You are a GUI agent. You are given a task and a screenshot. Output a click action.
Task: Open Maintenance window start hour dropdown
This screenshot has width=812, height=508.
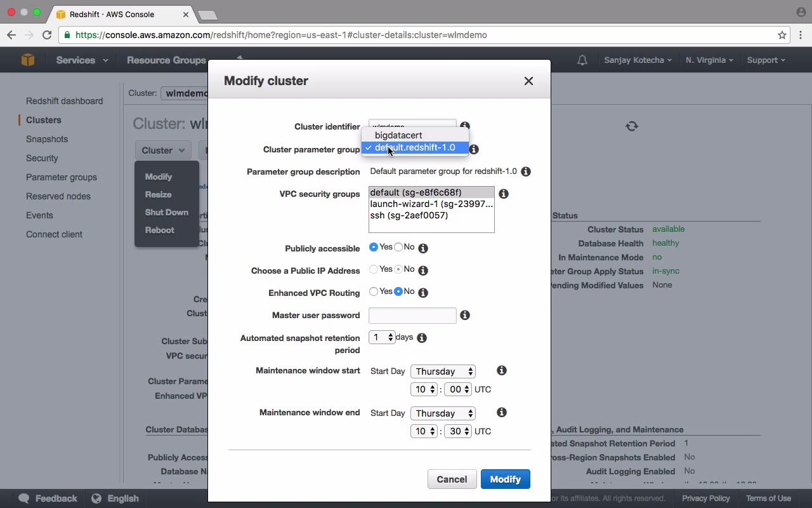424,389
